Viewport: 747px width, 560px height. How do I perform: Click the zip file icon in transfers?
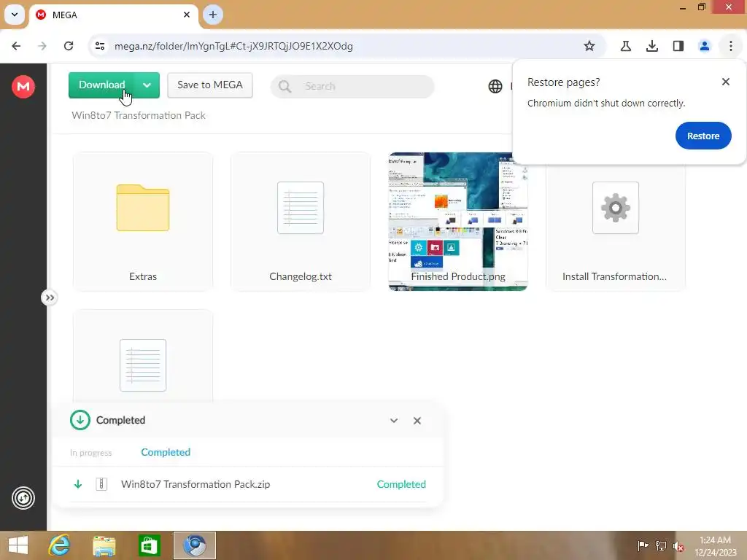tap(101, 484)
